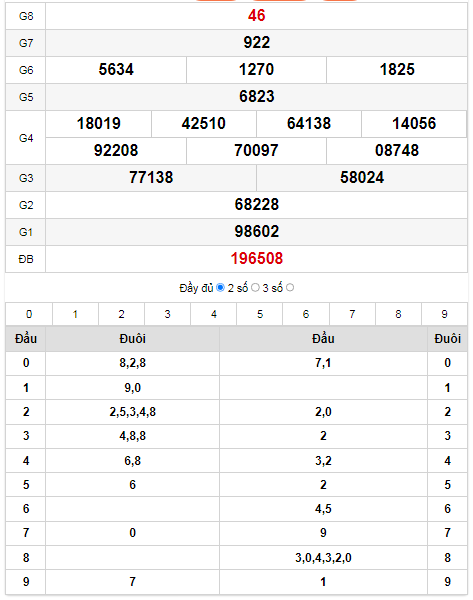The image size is (473, 600).
Task: Click G3 result 77138
Action: (x=151, y=178)
